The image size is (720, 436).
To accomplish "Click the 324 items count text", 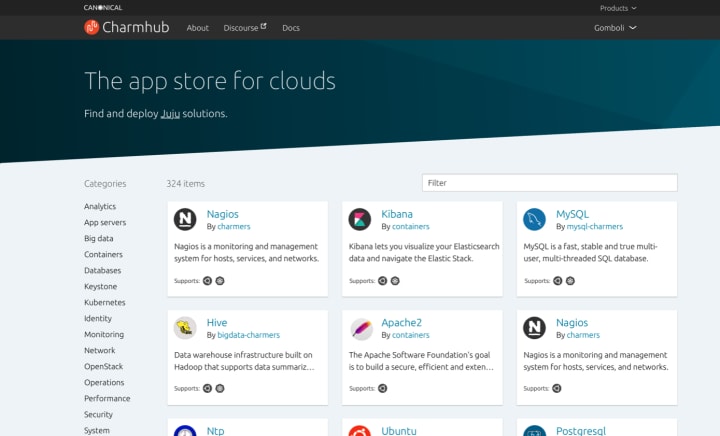I will tap(186, 184).
